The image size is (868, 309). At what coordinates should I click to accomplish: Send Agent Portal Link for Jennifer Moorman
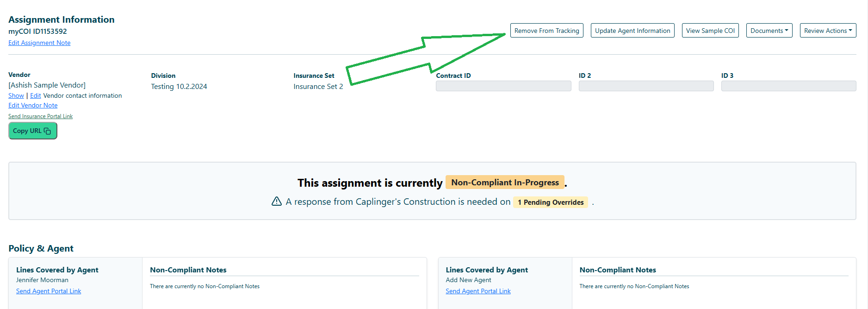click(49, 291)
